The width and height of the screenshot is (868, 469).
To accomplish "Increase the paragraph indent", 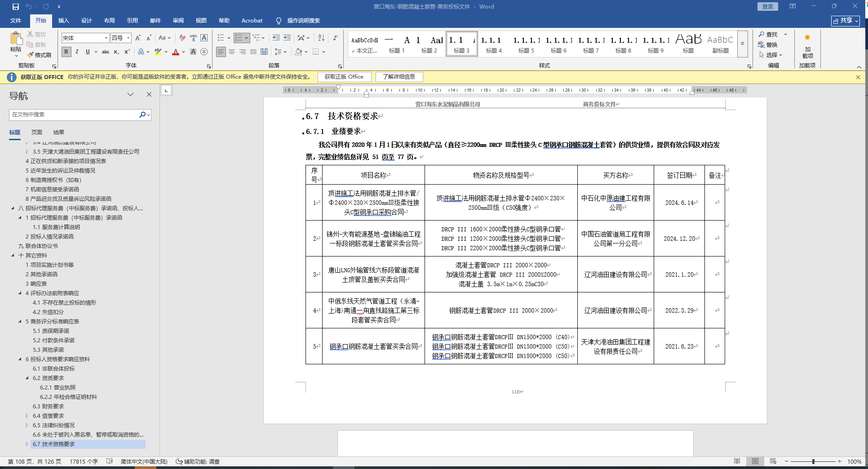I will (x=287, y=38).
